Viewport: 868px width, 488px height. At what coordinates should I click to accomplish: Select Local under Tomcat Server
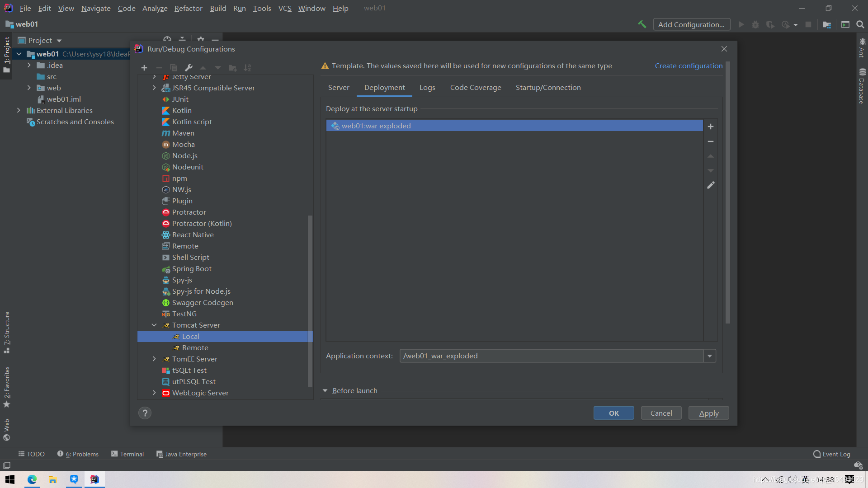(191, 336)
